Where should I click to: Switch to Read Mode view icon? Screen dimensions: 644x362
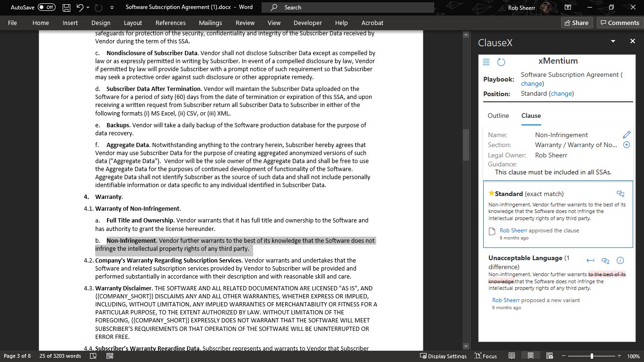click(512, 356)
